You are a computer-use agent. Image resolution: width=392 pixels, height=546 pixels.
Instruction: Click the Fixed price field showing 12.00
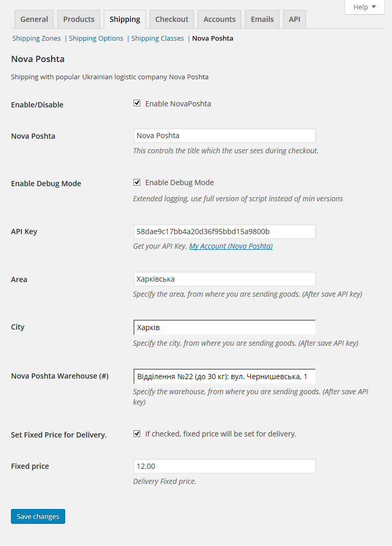tap(224, 466)
